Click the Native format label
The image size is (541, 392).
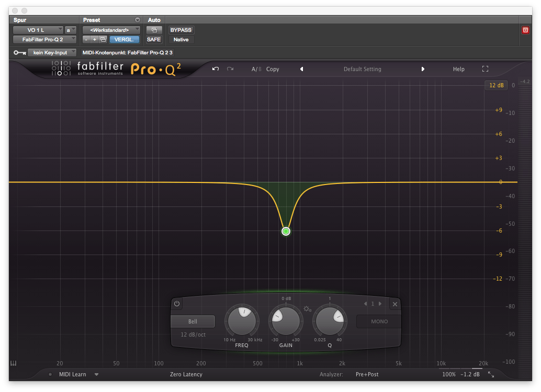point(181,40)
